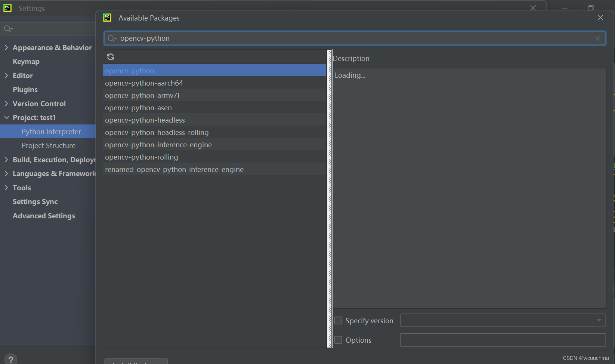The height and width of the screenshot is (364, 615).
Task: Open Settings Sync page
Action: coord(35,201)
